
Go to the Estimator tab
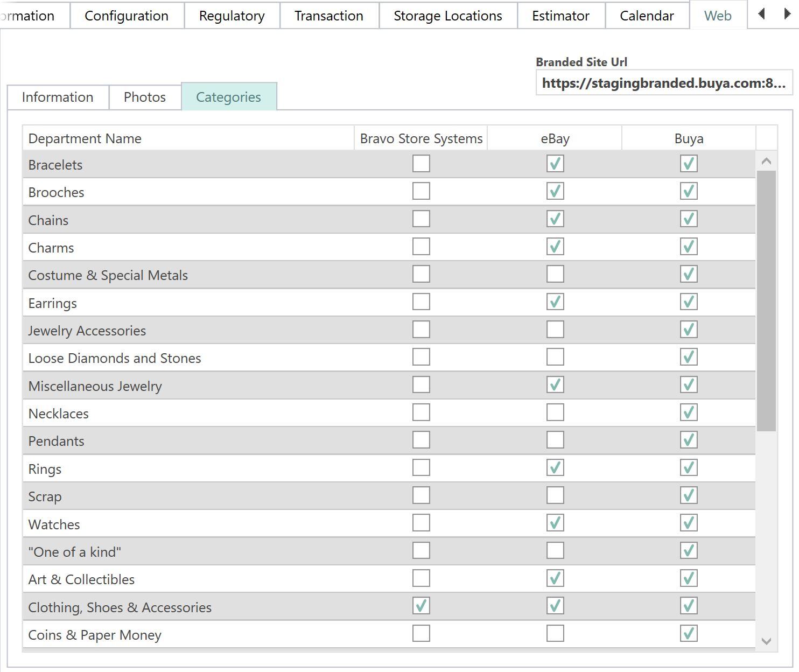[x=560, y=16]
